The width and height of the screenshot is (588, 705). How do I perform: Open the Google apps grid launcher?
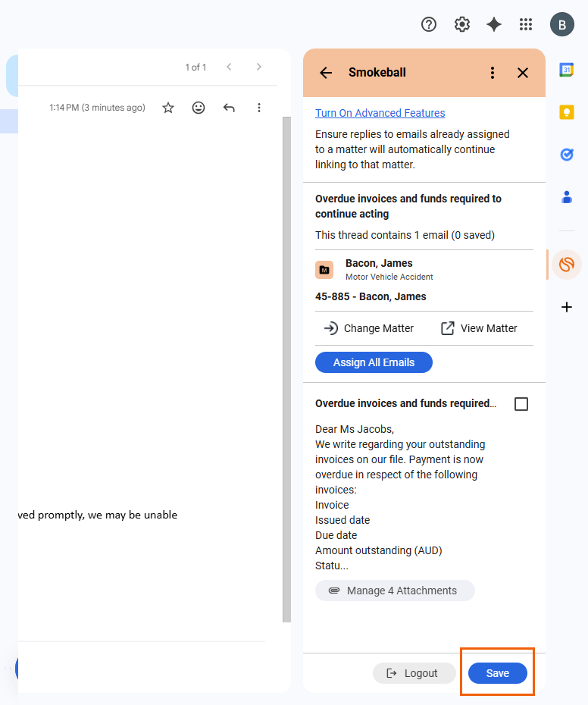click(526, 24)
